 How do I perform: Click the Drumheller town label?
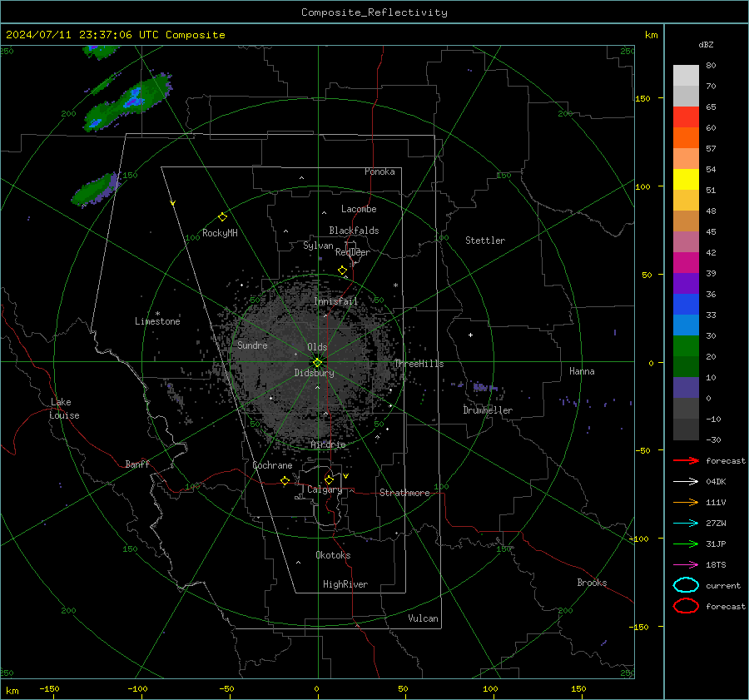coord(488,410)
